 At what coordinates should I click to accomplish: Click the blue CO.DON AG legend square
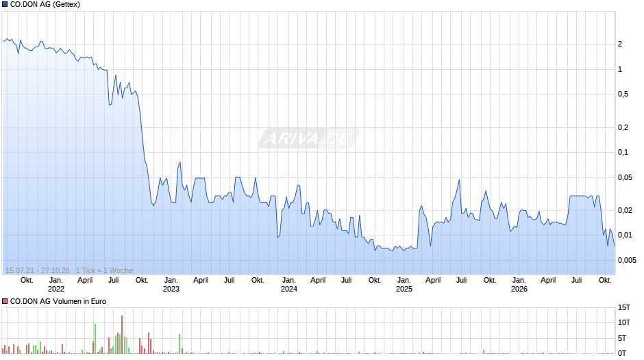5,5
